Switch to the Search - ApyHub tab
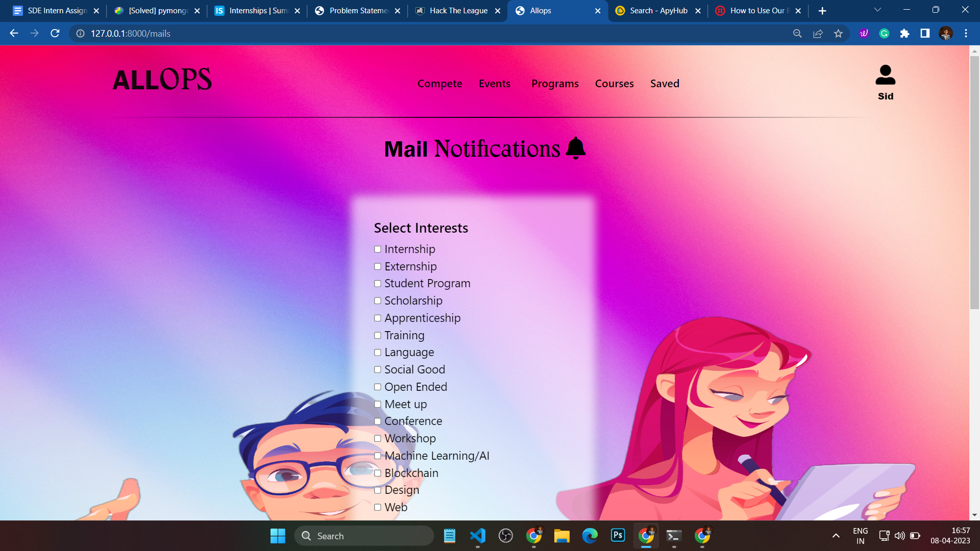 pyautogui.click(x=658, y=11)
